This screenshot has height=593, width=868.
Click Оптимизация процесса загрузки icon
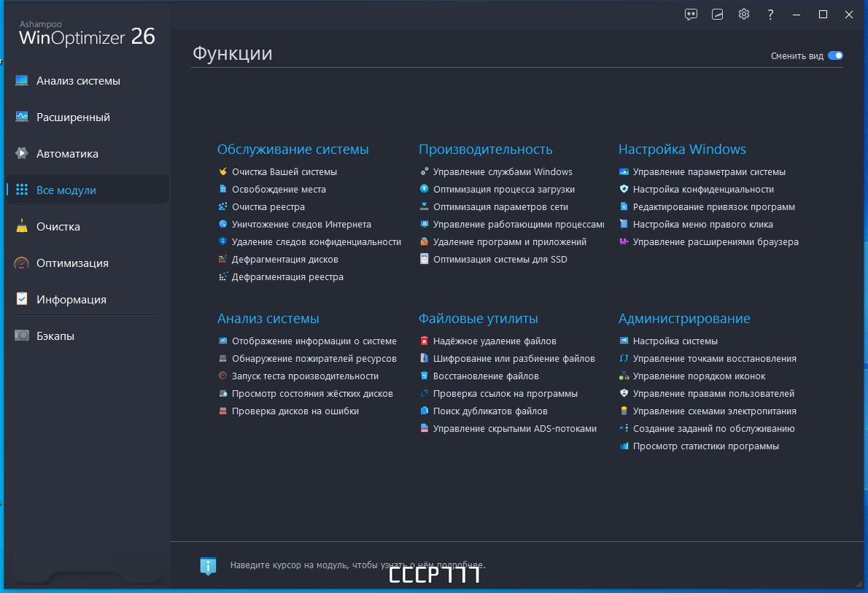[424, 189]
